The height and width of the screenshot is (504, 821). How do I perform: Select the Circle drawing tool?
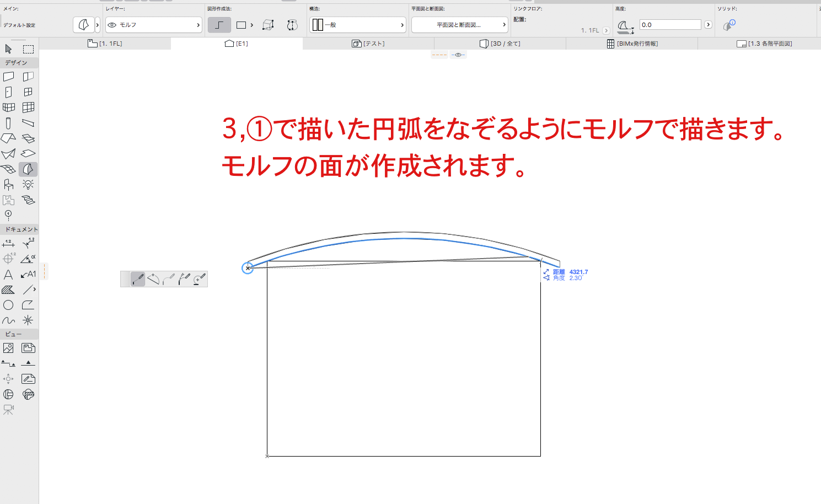[8, 305]
